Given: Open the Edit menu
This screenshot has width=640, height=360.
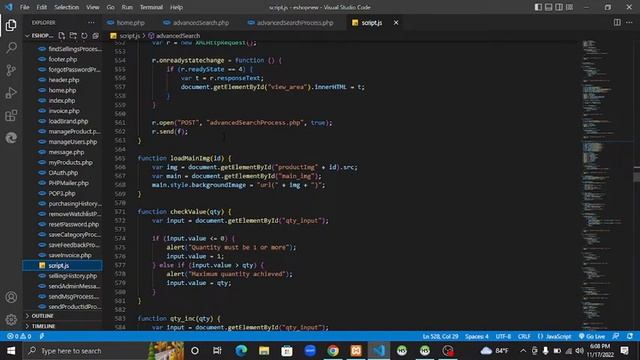Looking at the screenshot, I should (x=42, y=7).
